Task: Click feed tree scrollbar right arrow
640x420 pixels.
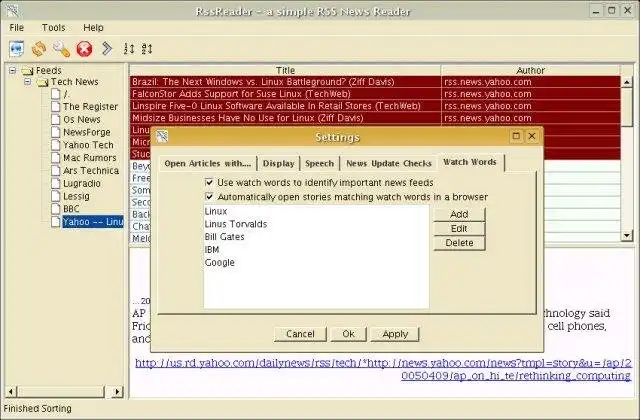Action: (x=118, y=392)
